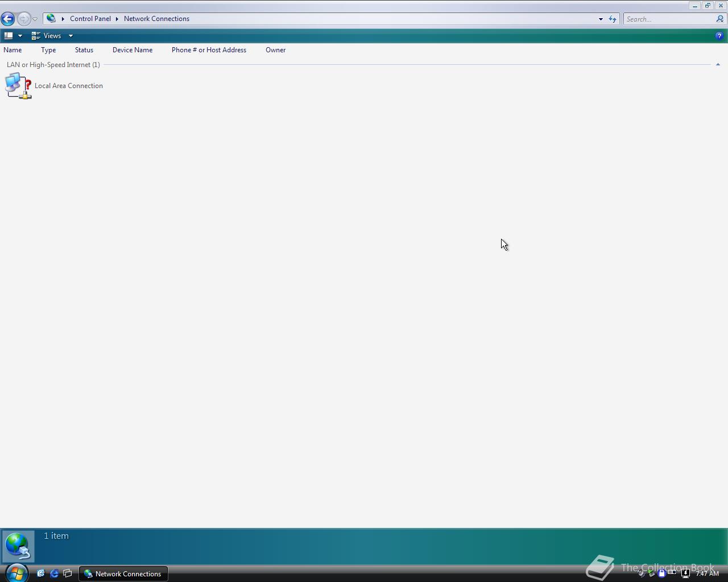The height and width of the screenshot is (582, 728).
Task: Click Network Connections taskbar button
Action: (x=123, y=573)
